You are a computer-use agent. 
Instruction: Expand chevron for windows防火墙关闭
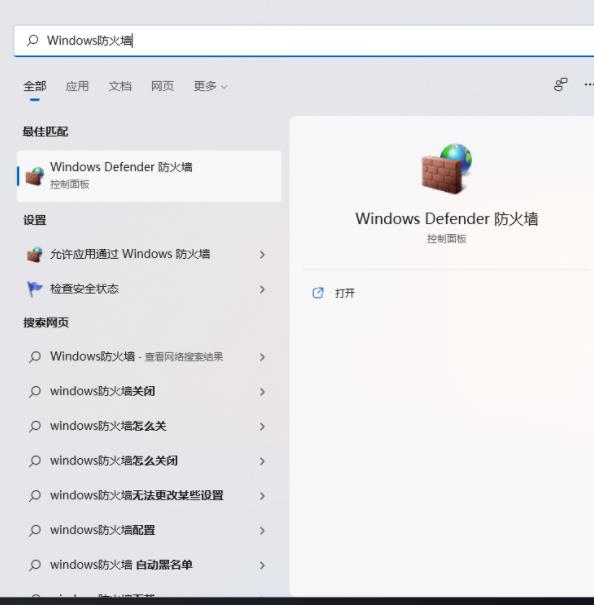coord(262,392)
